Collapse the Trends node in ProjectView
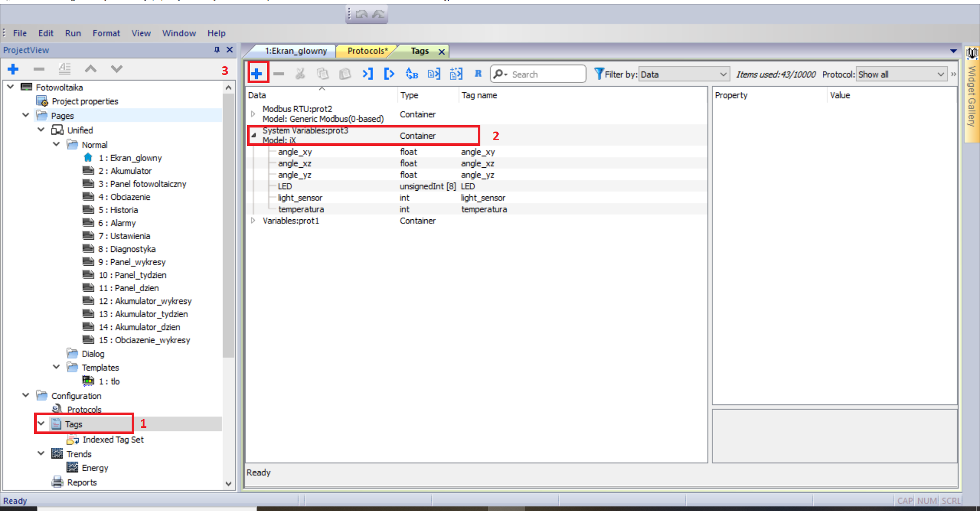 point(41,453)
